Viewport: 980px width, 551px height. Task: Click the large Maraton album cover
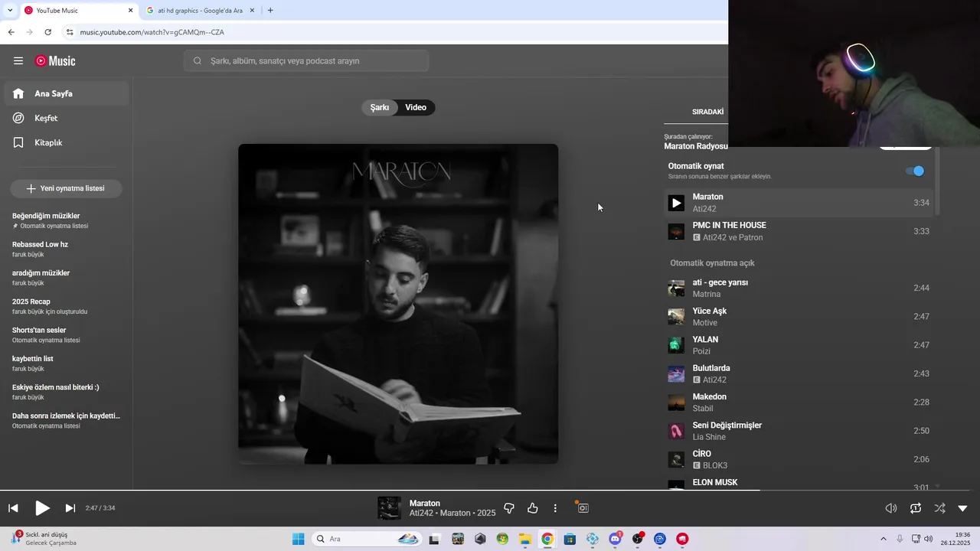[x=398, y=304]
